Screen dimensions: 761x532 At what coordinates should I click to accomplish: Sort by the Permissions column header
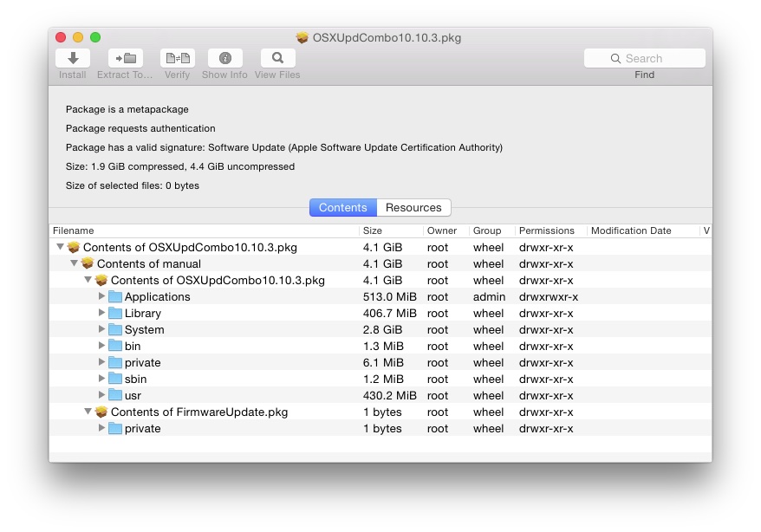coord(551,230)
